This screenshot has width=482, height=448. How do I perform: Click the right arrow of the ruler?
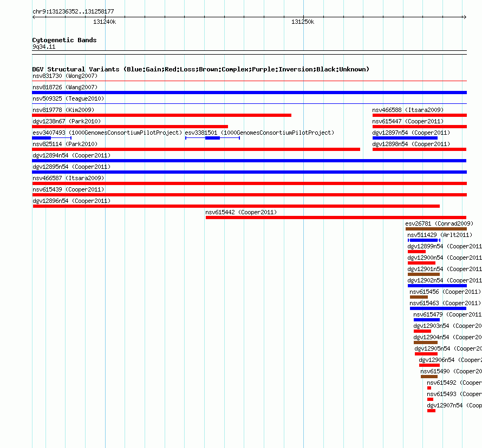(465, 17)
